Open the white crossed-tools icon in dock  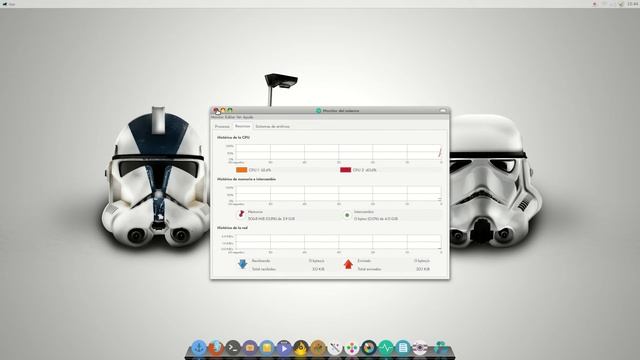tap(335, 347)
